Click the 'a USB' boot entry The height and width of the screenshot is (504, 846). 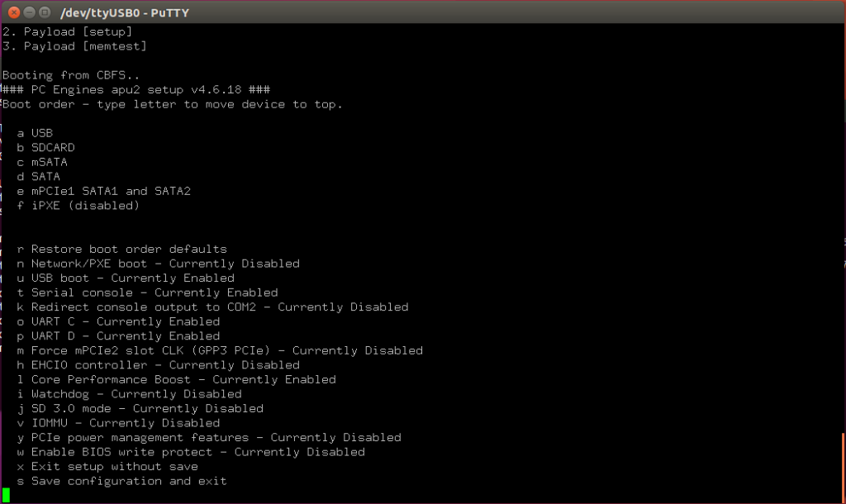tap(35, 133)
